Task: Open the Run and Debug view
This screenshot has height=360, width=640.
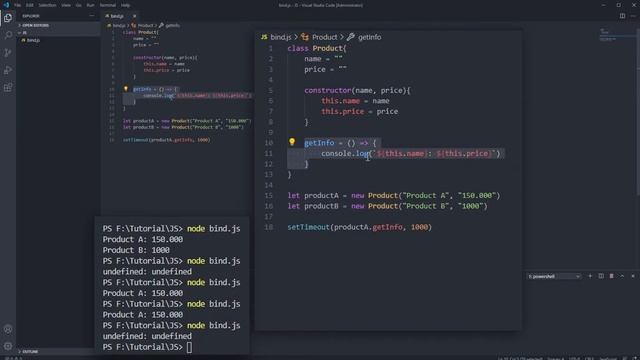Action: (x=8, y=70)
